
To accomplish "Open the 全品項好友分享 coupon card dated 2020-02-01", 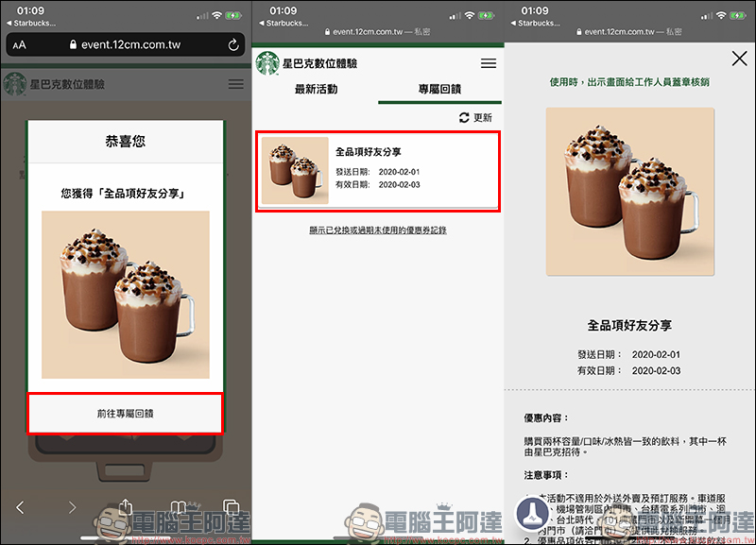I will (x=377, y=171).
